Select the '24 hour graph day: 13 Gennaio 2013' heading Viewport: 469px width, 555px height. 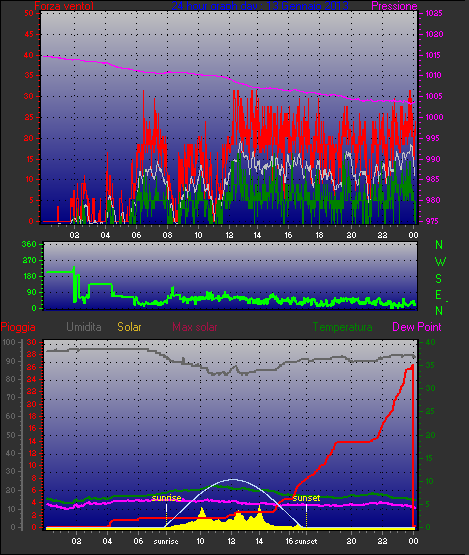click(260, 6)
